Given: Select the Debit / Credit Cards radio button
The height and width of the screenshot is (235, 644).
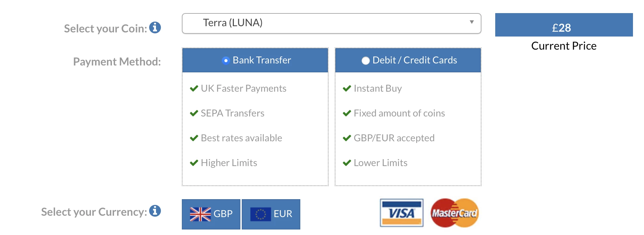Looking at the screenshot, I should [x=365, y=61].
